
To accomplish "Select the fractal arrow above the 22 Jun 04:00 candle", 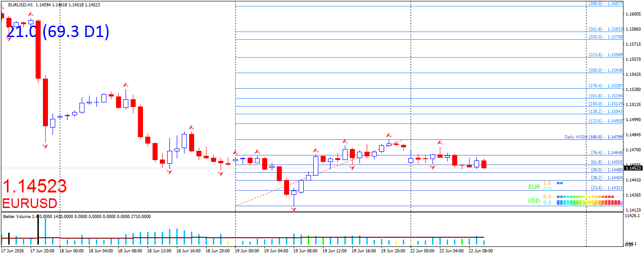I will pyautogui.click(x=440, y=143).
